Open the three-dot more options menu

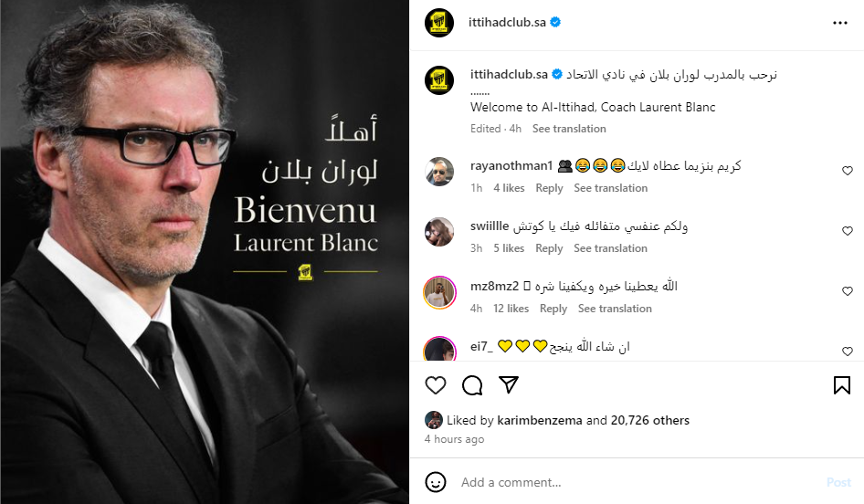(839, 23)
